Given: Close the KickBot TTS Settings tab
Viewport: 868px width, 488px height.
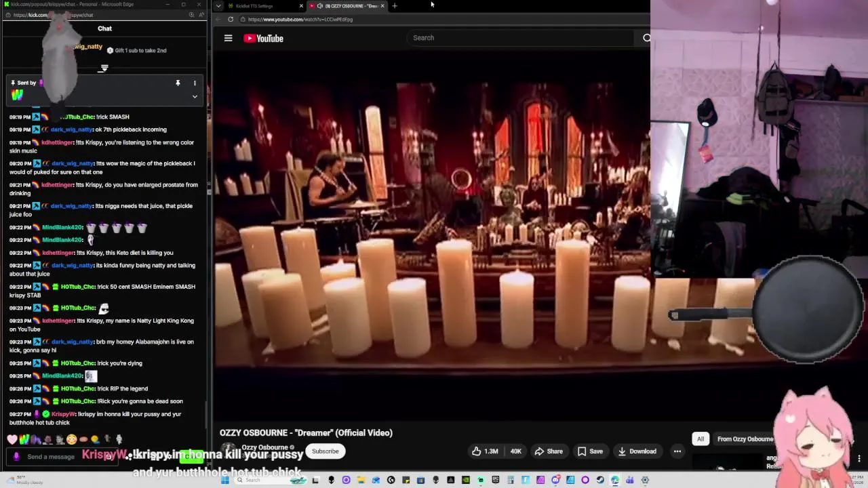Looking at the screenshot, I should click(x=301, y=6).
